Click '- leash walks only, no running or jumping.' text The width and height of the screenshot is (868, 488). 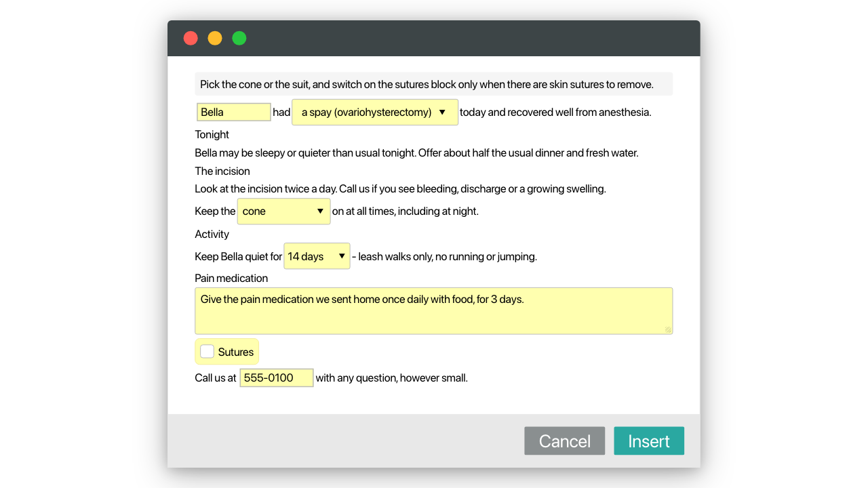click(x=444, y=256)
